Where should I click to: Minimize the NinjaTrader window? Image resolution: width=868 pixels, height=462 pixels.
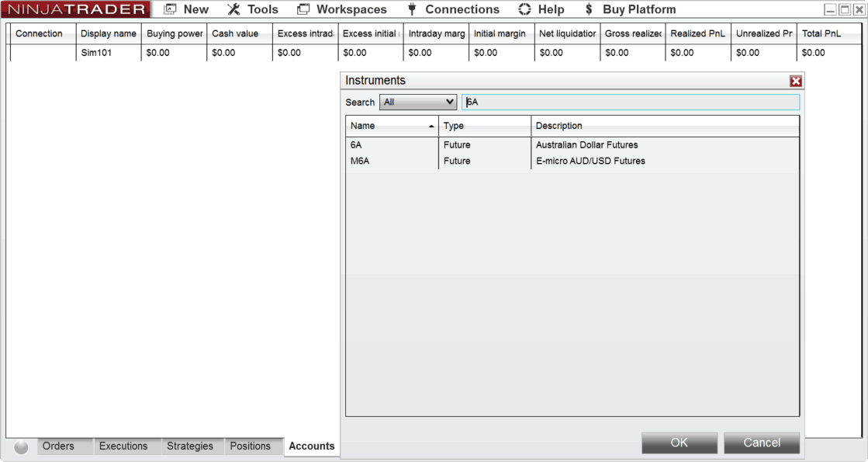(830, 10)
